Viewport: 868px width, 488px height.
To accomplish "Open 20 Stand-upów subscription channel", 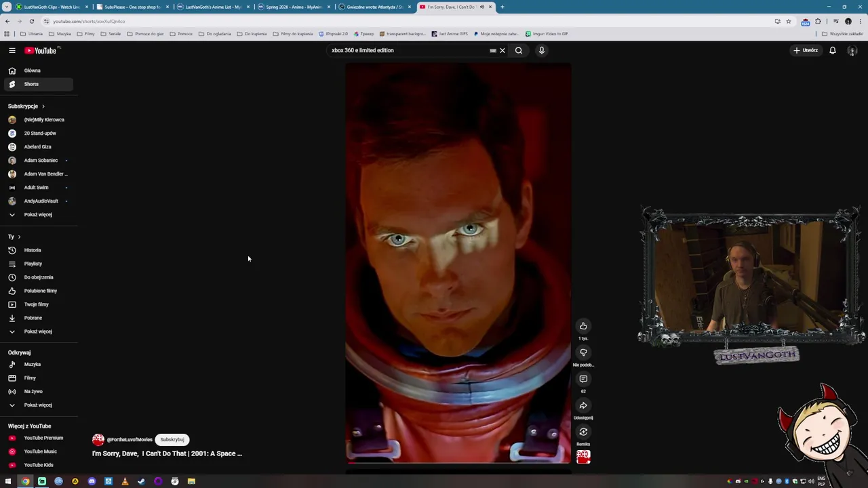I will pos(37,133).
